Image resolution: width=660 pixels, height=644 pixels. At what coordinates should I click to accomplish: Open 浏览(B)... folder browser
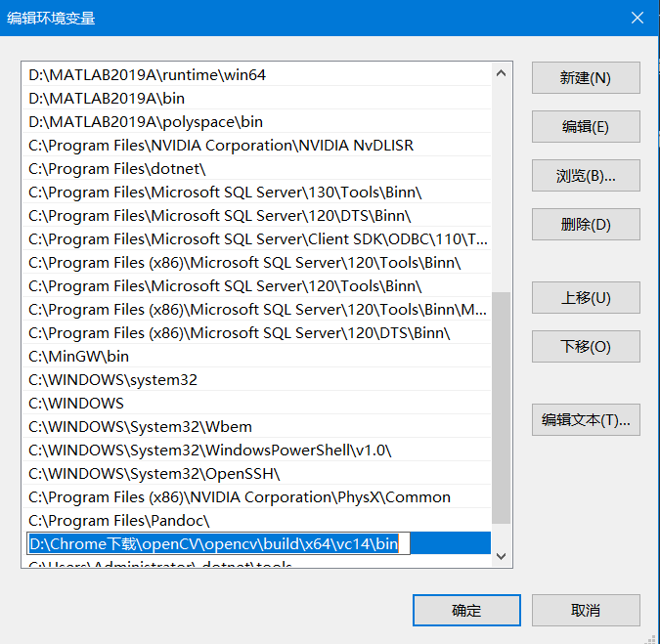click(586, 175)
